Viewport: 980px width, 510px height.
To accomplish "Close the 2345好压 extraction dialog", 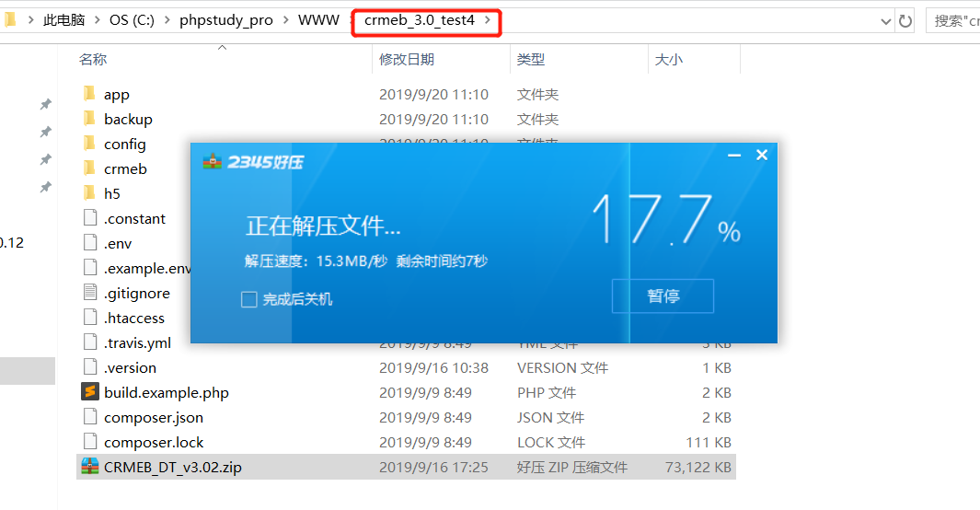I will (x=762, y=155).
